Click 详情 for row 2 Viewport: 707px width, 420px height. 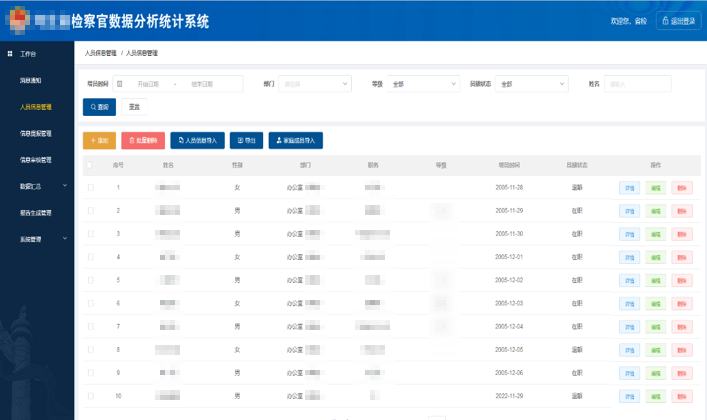point(629,211)
